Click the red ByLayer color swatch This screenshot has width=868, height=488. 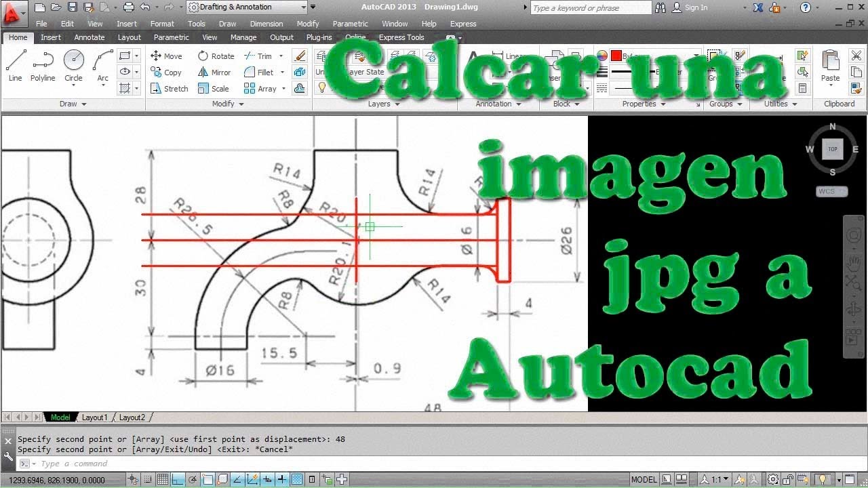click(x=616, y=56)
